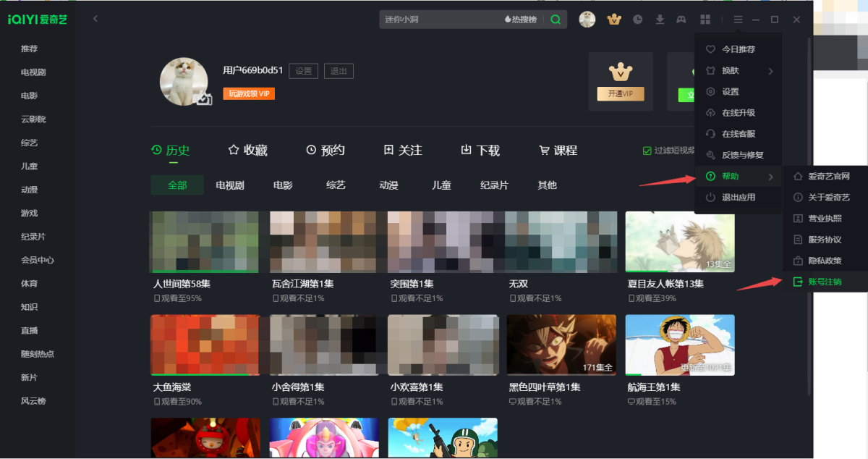This screenshot has height=459, width=868.
Task: Click the iQIYI 爱奇艺 logo
Action: 38,20
